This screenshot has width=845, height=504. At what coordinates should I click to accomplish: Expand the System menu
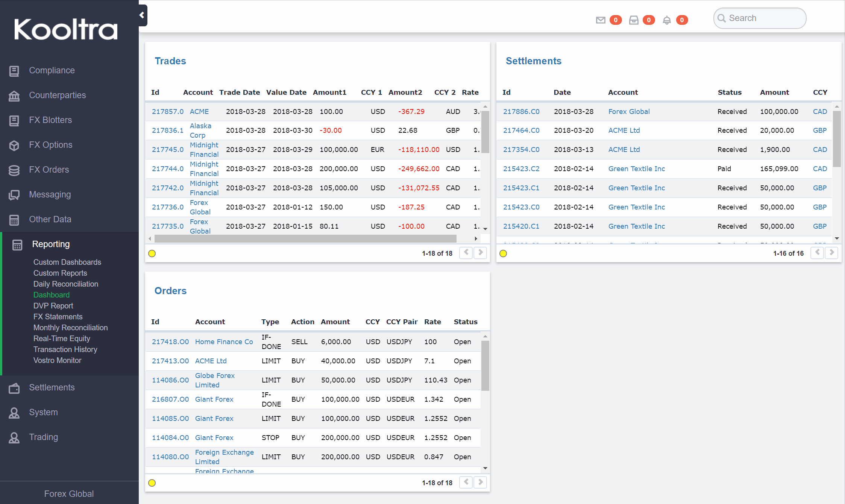(x=44, y=412)
